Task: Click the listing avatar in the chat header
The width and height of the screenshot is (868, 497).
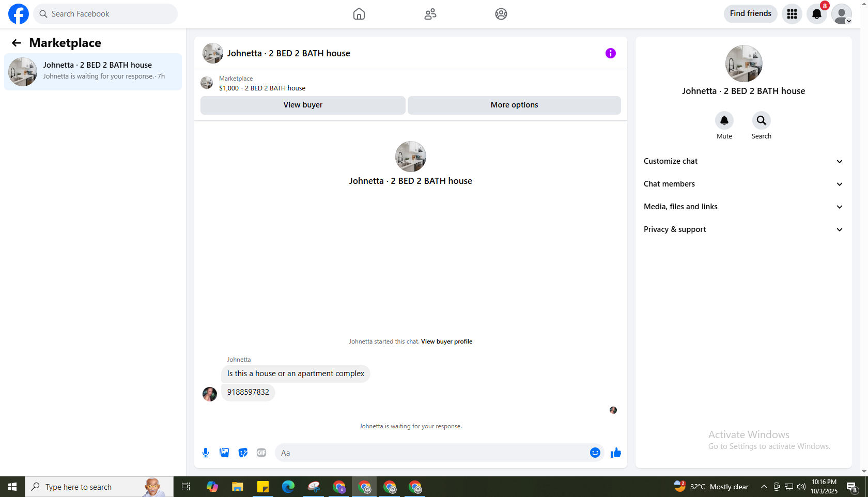Action: (213, 53)
